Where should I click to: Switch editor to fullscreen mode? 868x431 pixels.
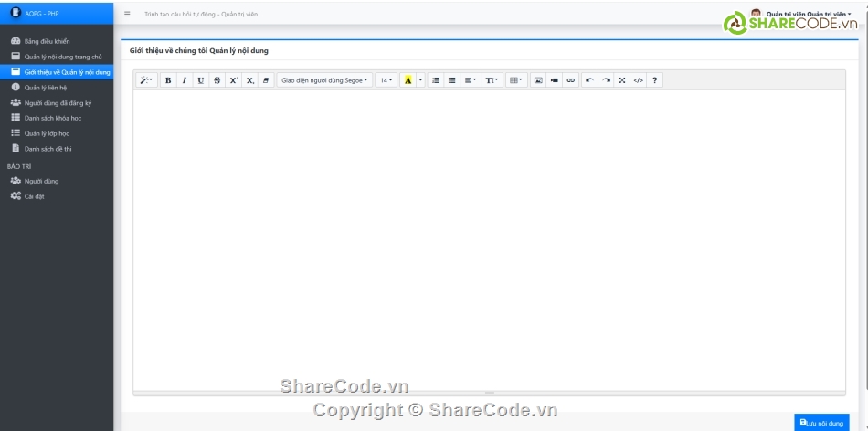(622, 80)
